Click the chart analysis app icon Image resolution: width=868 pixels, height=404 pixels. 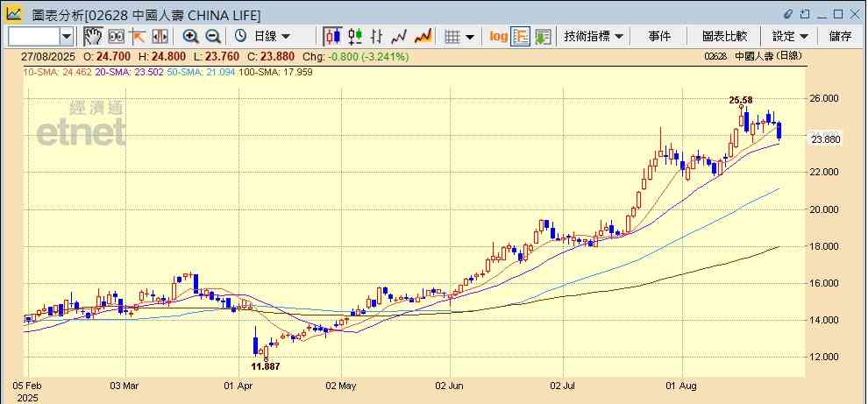click(x=14, y=14)
